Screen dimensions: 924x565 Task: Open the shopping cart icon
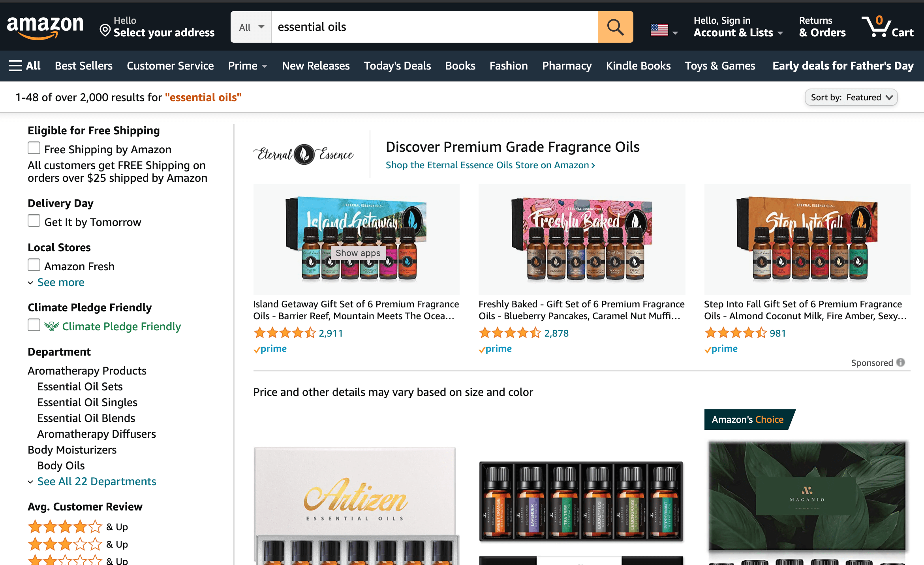pyautogui.click(x=876, y=26)
